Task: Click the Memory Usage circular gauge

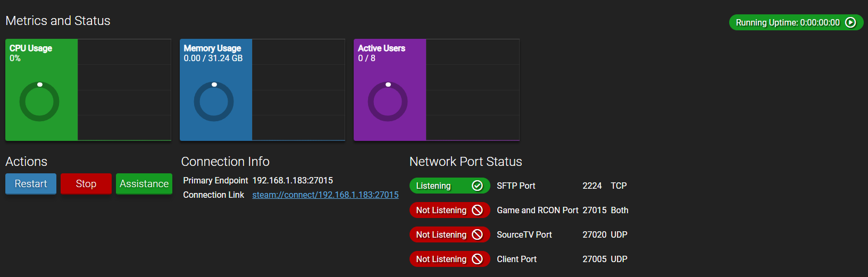Action: (x=214, y=102)
